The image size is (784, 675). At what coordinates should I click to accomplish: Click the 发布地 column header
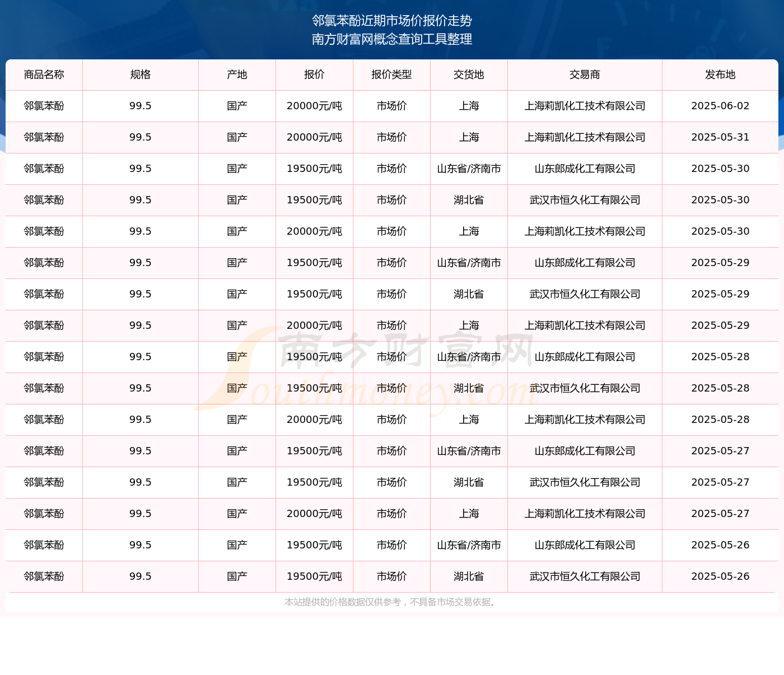(x=721, y=75)
